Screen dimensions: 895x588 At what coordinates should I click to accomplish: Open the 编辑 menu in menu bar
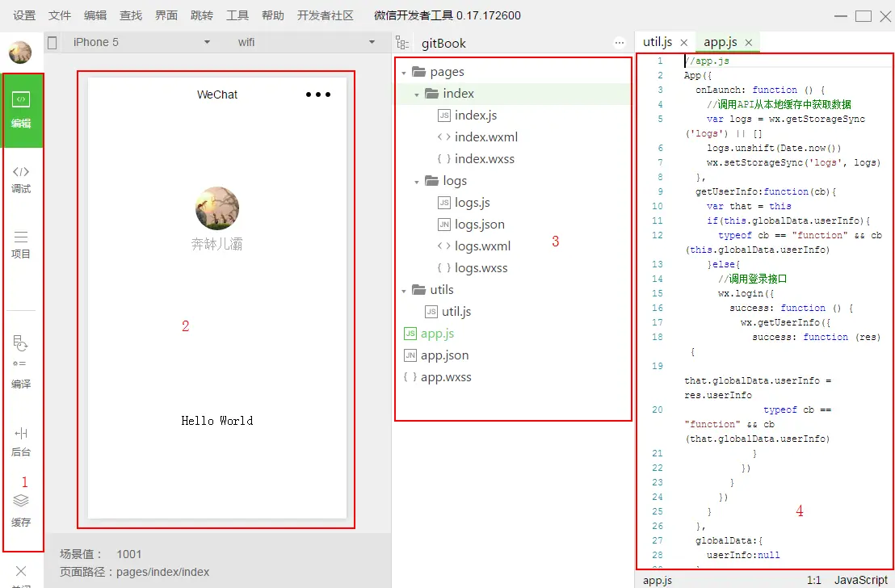coord(95,15)
